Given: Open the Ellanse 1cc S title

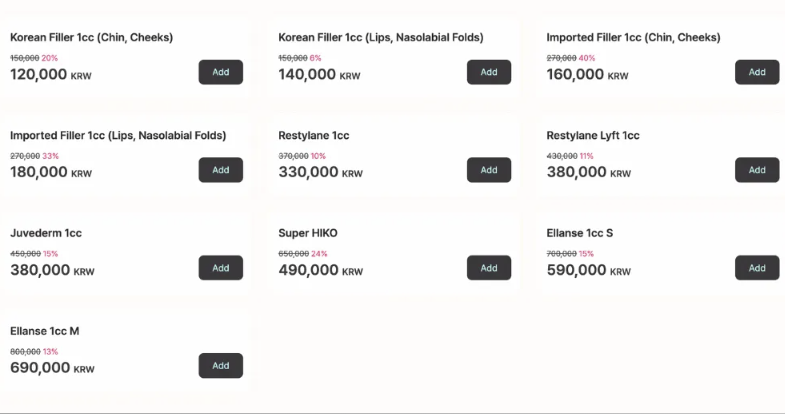Looking at the screenshot, I should [x=580, y=233].
